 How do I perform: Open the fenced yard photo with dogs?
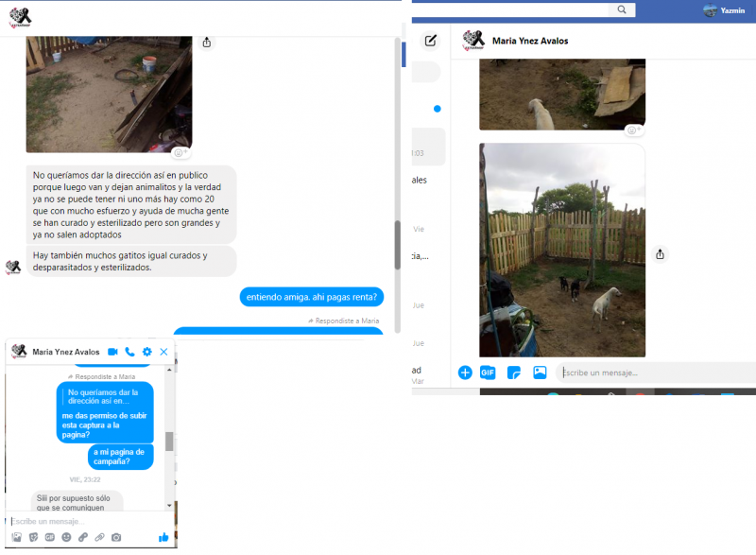562,250
